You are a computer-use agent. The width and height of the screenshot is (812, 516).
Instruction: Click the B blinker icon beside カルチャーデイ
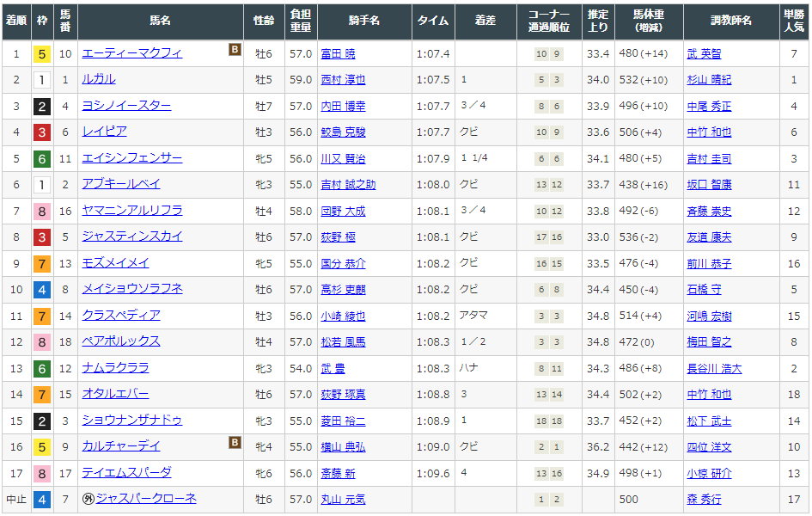click(235, 443)
